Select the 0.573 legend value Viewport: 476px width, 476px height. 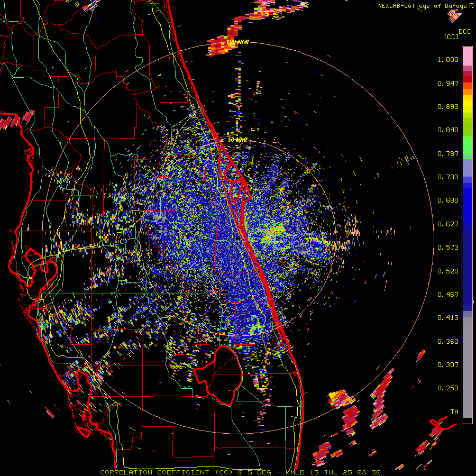pos(448,248)
